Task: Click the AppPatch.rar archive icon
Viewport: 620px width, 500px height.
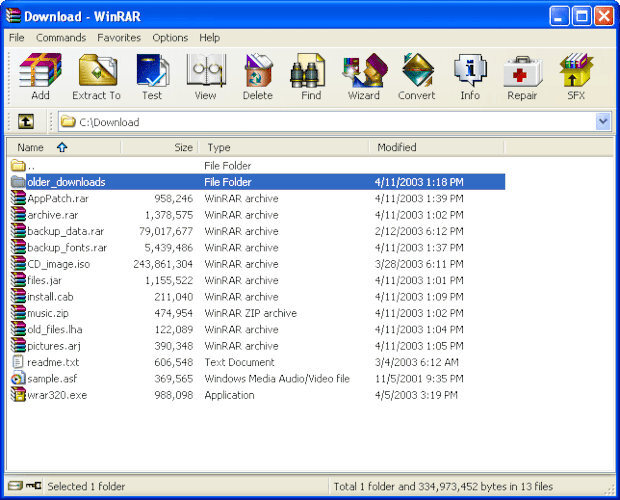Action: coord(18,198)
